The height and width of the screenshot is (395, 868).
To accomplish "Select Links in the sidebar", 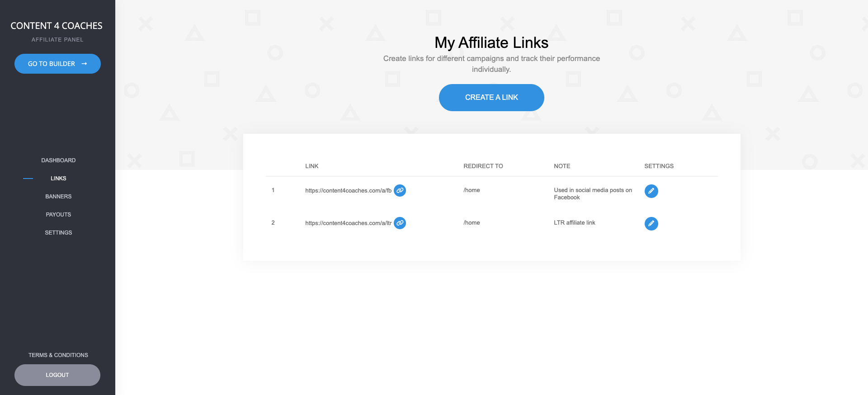I will [x=58, y=179].
